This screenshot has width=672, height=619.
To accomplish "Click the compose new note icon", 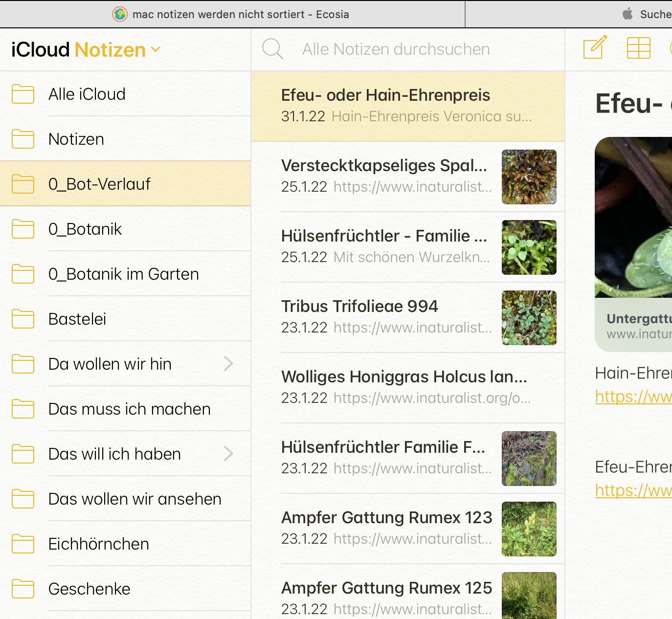I will pyautogui.click(x=595, y=48).
